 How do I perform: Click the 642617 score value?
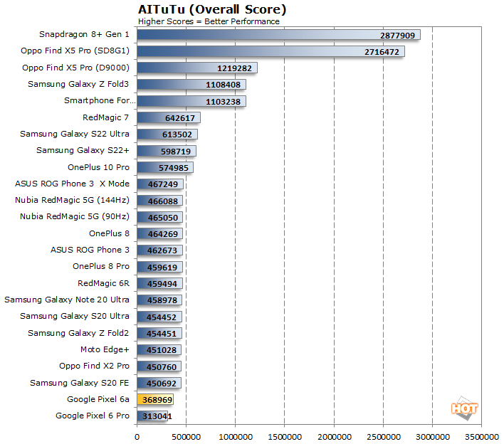(x=180, y=118)
